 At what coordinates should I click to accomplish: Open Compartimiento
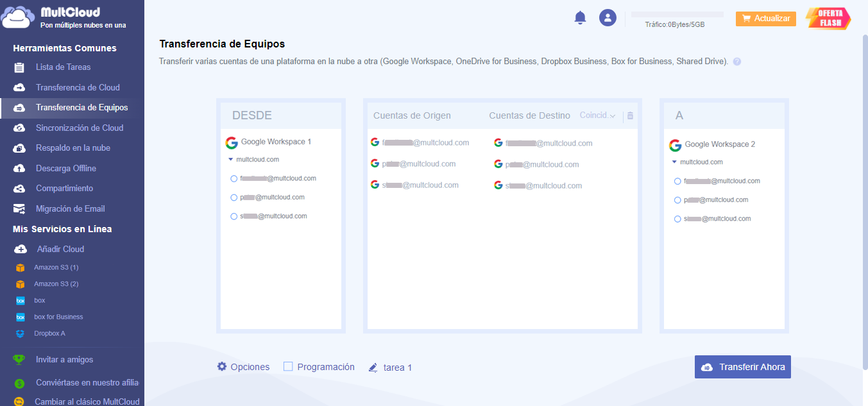pyautogui.click(x=65, y=189)
